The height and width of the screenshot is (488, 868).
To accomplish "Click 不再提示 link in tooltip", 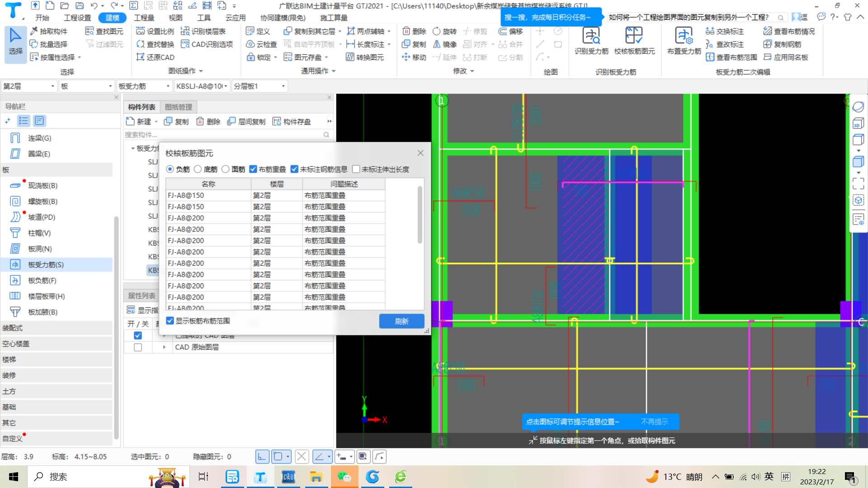I will 654,422.
